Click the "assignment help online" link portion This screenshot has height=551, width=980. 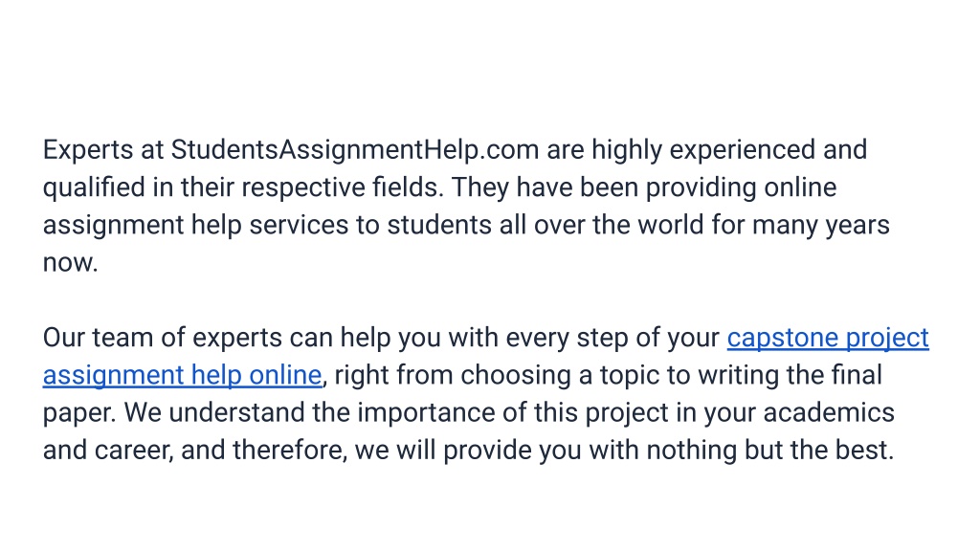[x=182, y=376]
